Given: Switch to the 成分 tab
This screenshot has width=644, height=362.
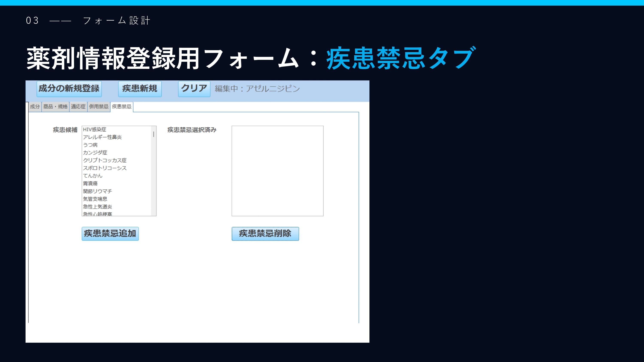Looking at the screenshot, I should 35,107.
